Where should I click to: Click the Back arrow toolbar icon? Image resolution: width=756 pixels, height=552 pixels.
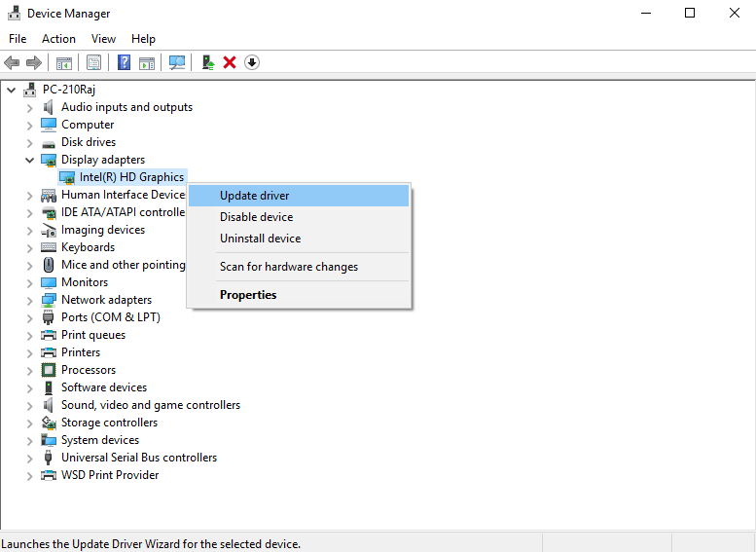12,62
